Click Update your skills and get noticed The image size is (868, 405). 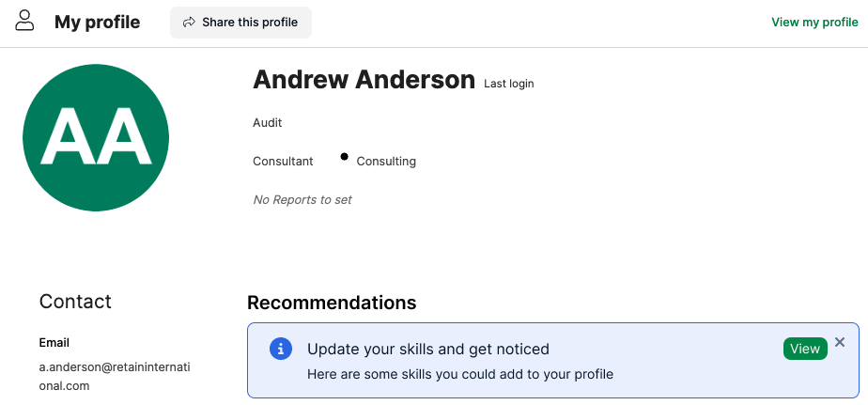428,349
